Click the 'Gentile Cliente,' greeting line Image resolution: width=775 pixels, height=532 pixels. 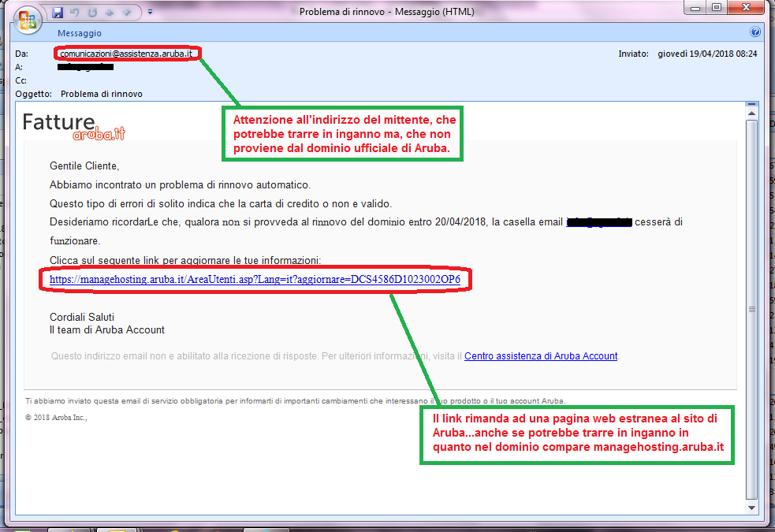(x=84, y=166)
